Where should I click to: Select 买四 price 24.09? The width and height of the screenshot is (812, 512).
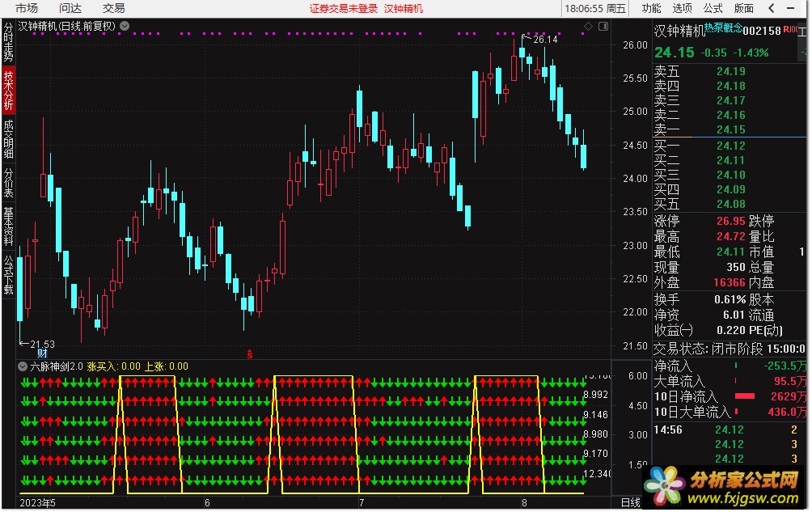[730, 189]
